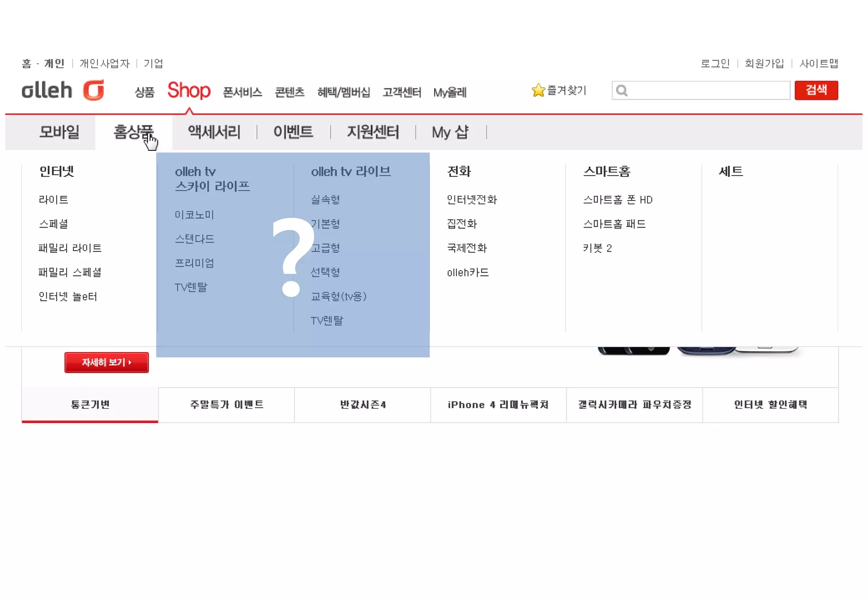Select the 이벤트 menu item
The width and height of the screenshot is (868, 601).
tap(293, 132)
